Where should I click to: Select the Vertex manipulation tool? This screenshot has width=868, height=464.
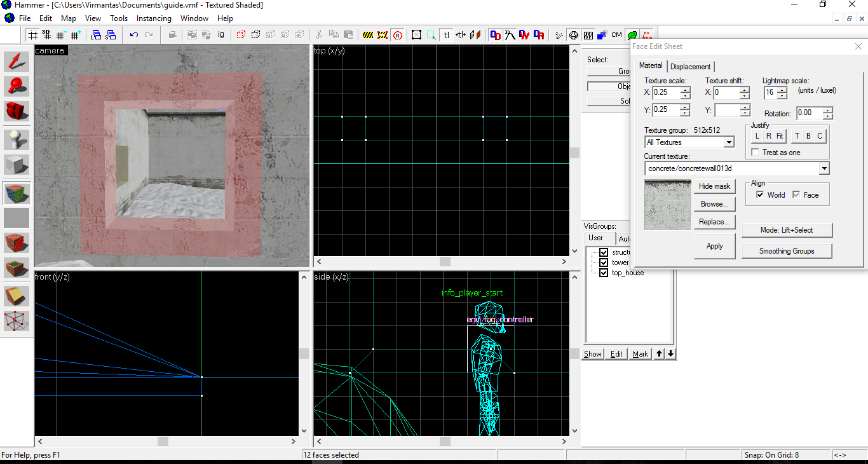(x=17, y=321)
